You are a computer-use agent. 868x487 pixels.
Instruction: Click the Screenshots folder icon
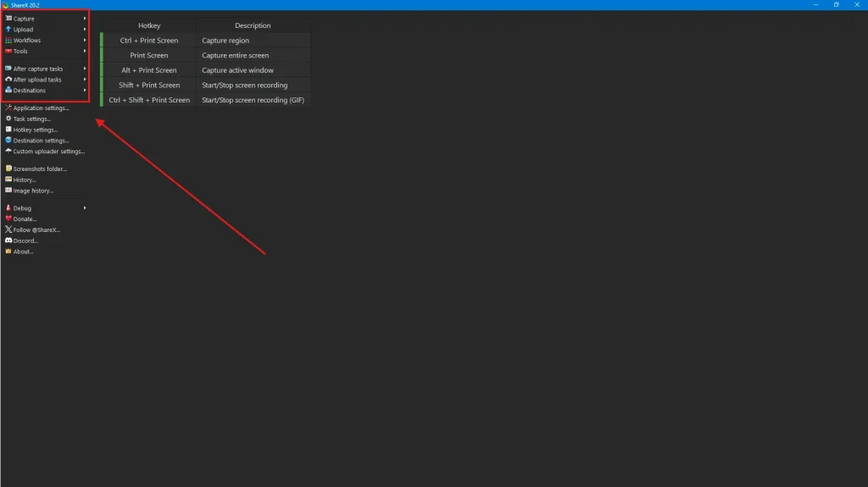(8, 169)
